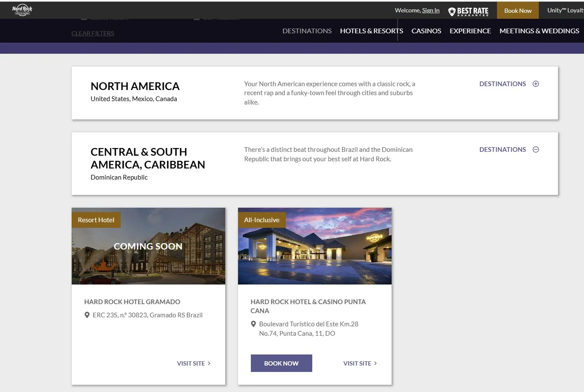This screenshot has width=584, height=392.
Task: Click the 'Dominican Republic' subtitle
Action: coord(119,177)
